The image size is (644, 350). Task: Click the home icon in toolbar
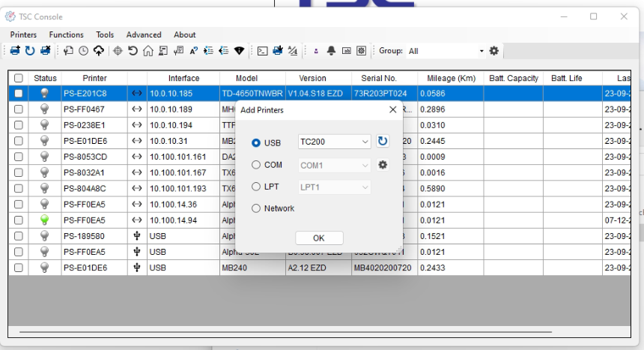pos(148,51)
